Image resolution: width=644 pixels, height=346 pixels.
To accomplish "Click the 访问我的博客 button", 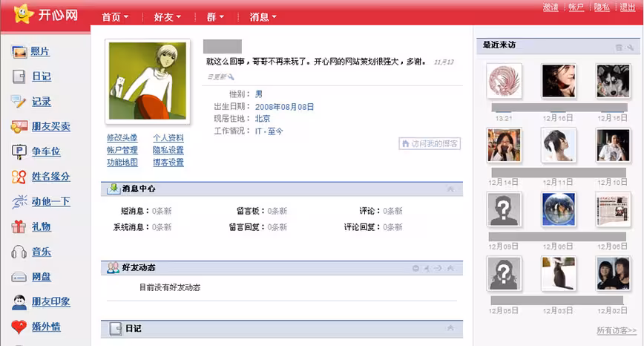I will pos(430,143).
